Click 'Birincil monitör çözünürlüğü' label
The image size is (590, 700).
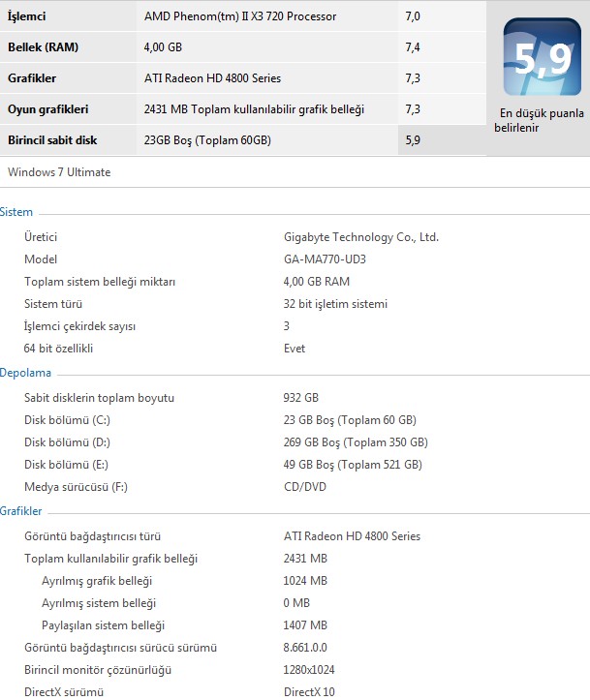98,670
